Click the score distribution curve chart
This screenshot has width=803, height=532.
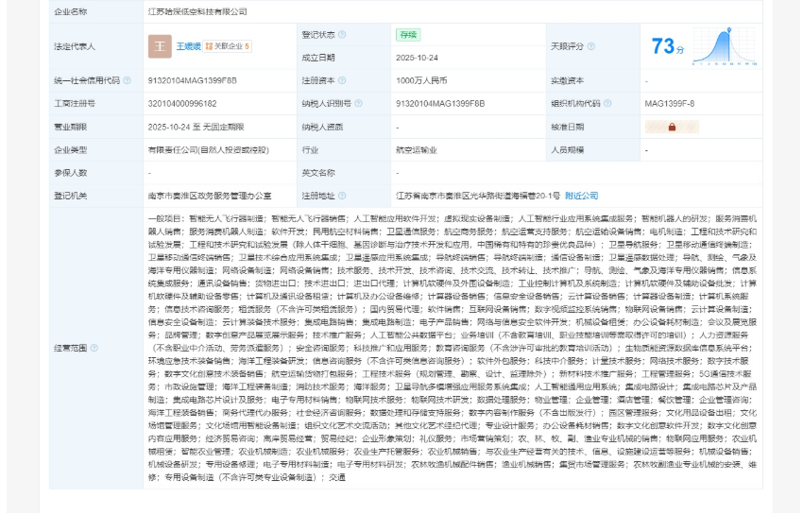click(725, 46)
